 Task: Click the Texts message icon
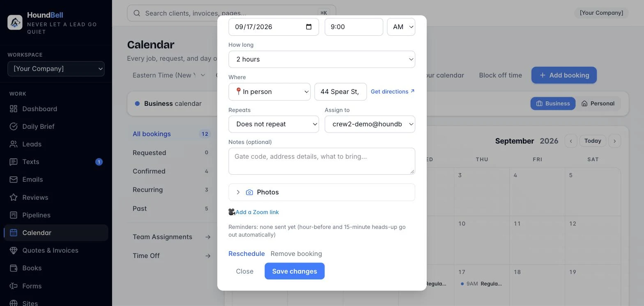click(x=14, y=162)
